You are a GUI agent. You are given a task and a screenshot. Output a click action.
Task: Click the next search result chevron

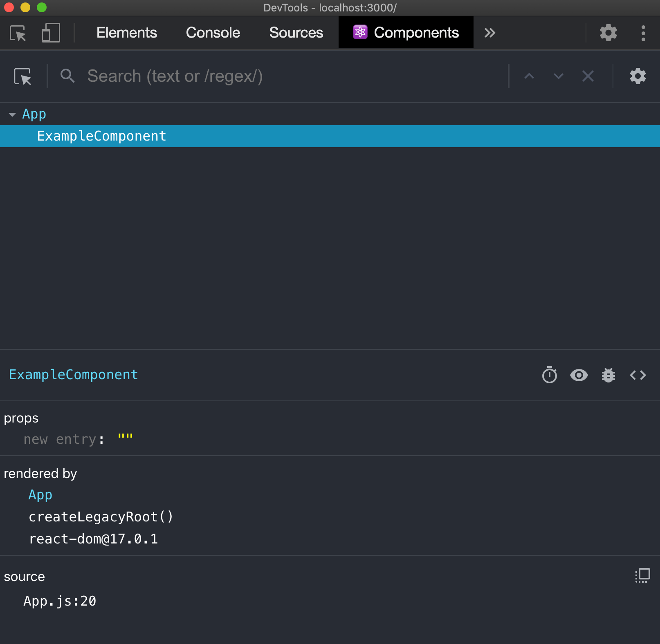click(x=557, y=76)
